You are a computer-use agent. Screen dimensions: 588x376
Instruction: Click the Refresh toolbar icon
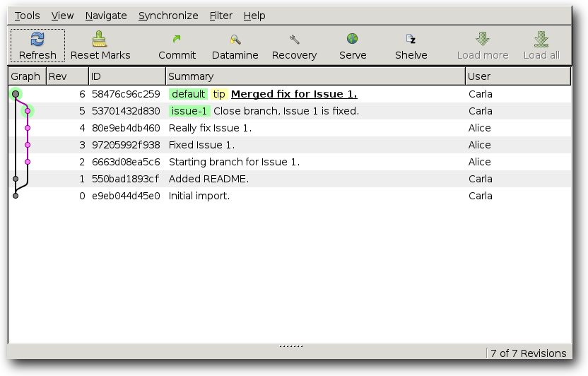pos(37,39)
